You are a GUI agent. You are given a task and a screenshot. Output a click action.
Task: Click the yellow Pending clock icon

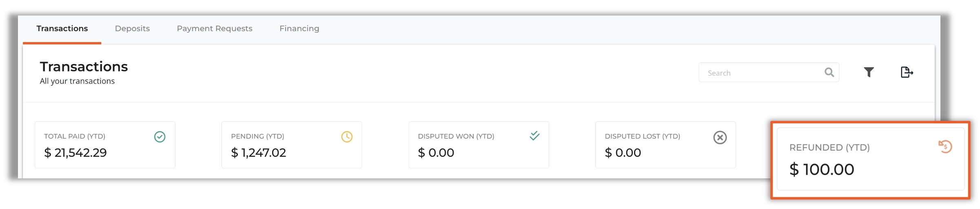[347, 137]
